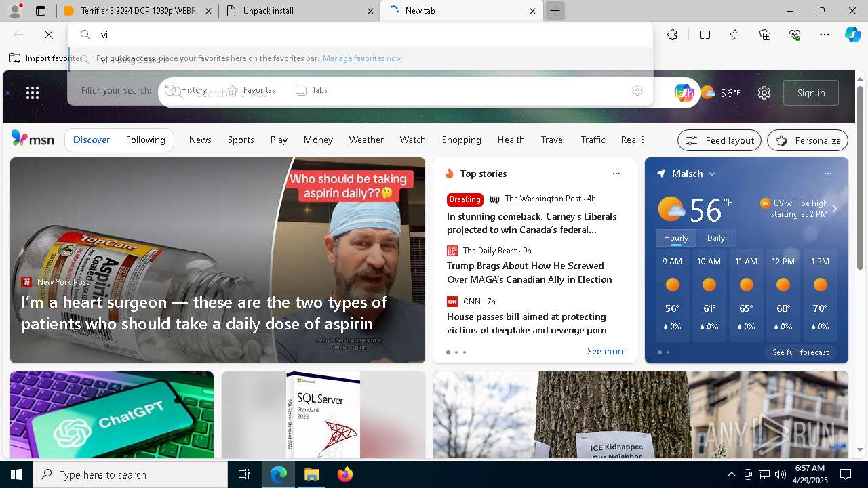Image resolution: width=868 pixels, height=488 pixels.
Task: Open the SQL Server 2022 card
Action: tap(323, 415)
